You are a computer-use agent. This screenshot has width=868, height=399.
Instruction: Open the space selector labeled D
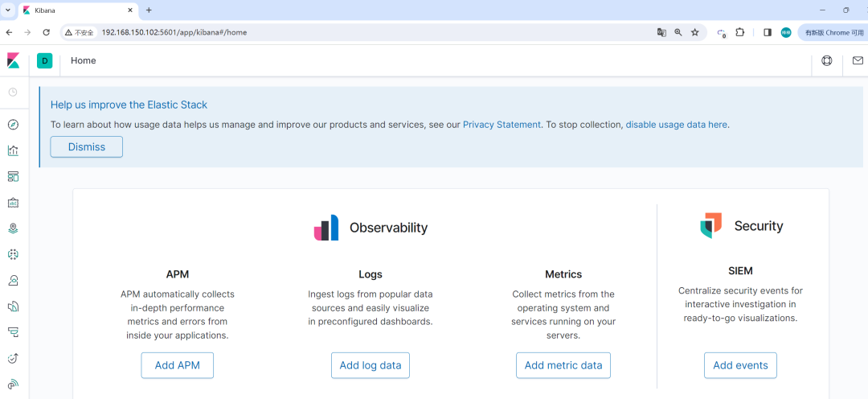[44, 61]
